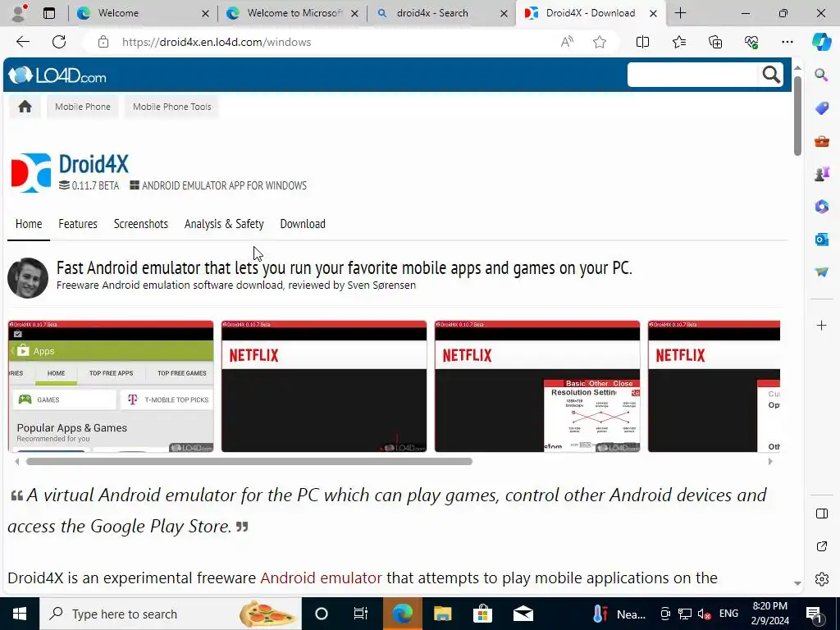Click the LO4D.com logo
840x630 pixels.
57,75
